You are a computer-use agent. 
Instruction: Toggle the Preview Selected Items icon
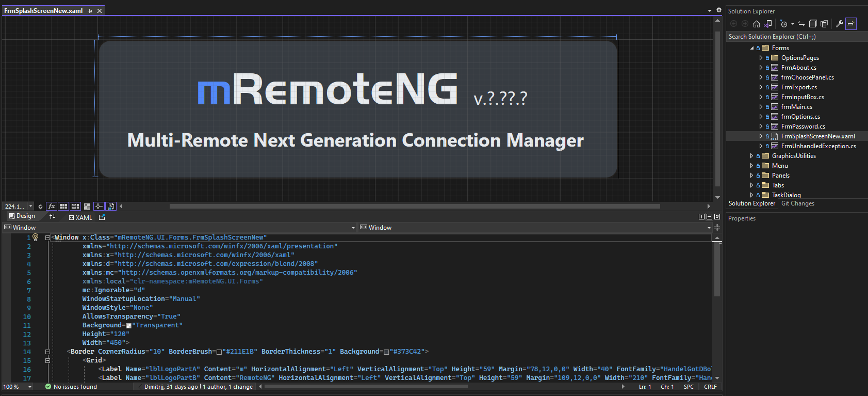click(x=851, y=24)
